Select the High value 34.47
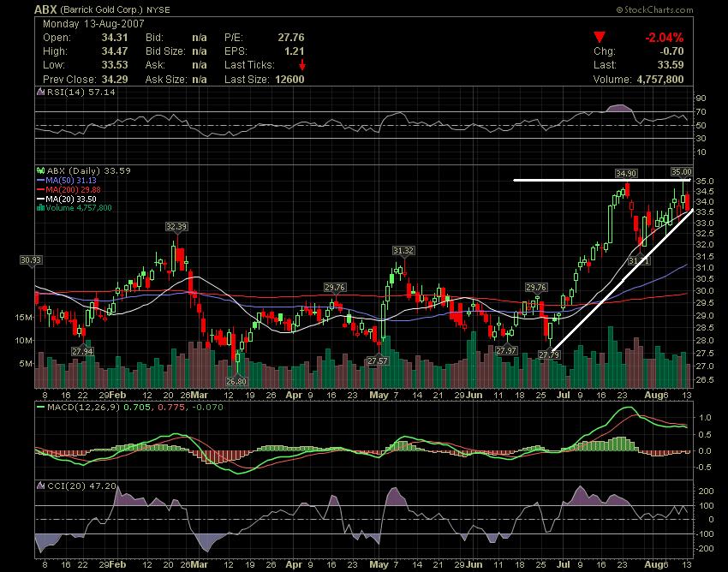728x572 pixels. pyautogui.click(x=114, y=51)
